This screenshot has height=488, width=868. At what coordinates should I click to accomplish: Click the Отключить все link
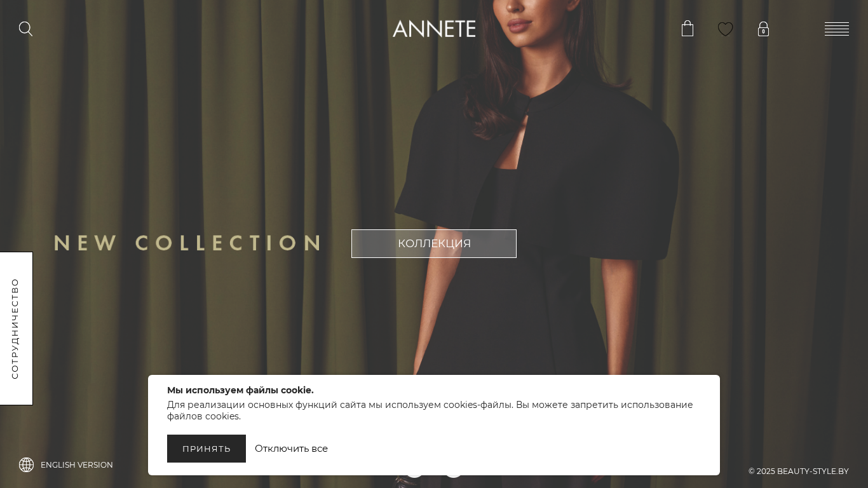291,449
